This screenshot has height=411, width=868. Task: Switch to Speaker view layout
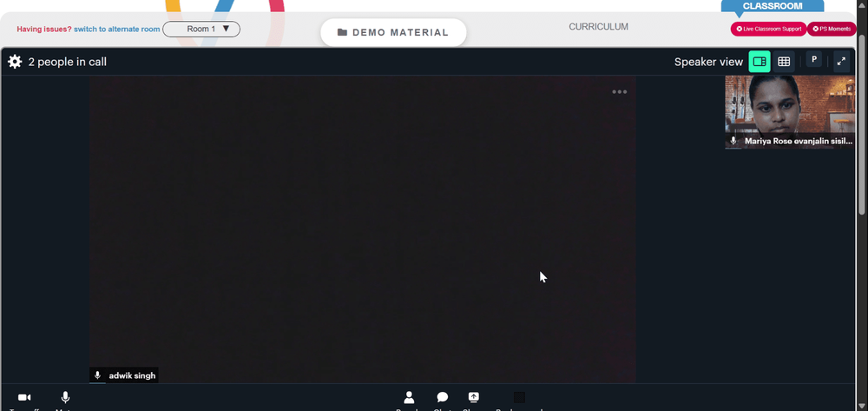[x=759, y=62]
